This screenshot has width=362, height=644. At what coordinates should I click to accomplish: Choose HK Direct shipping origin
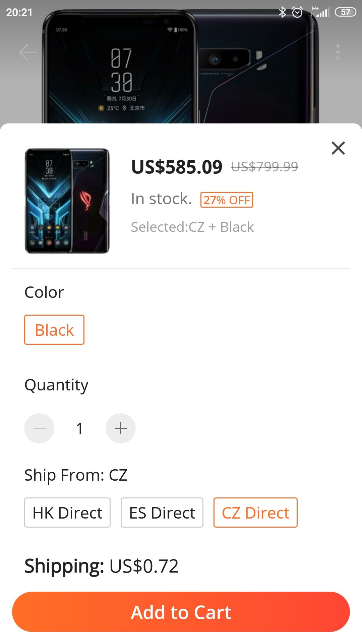pyautogui.click(x=67, y=513)
